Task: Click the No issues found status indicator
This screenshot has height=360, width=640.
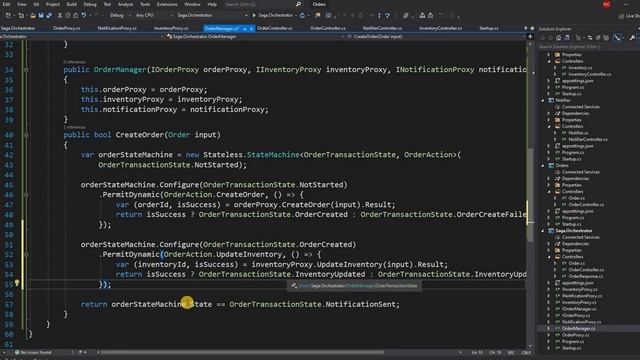Action: point(33,352)
